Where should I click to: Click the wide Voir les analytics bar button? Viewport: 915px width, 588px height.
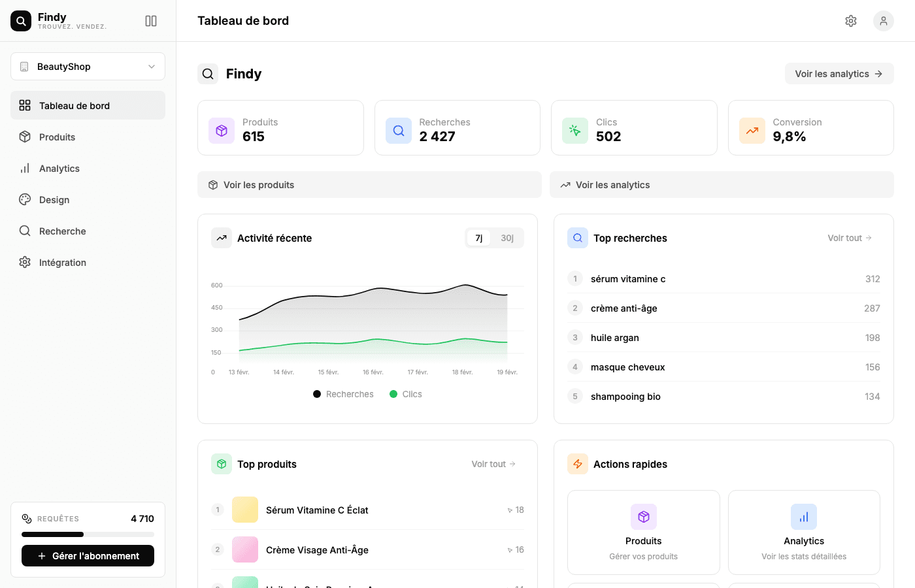(722, 185)
